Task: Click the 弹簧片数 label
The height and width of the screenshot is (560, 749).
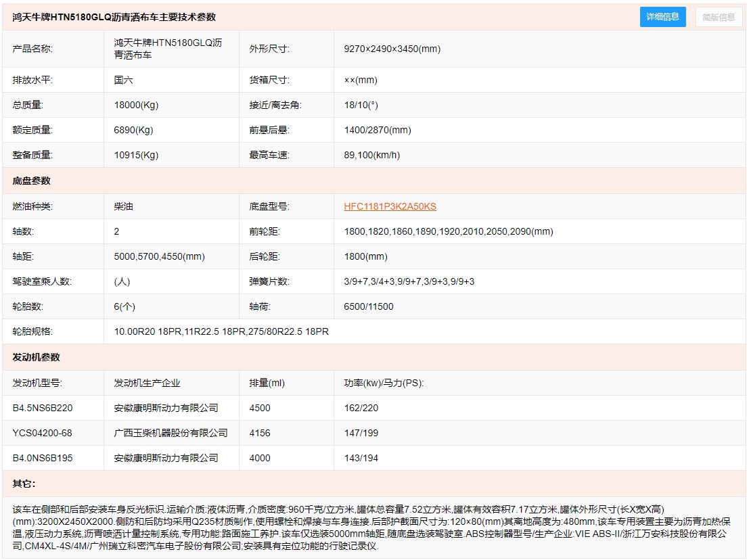Action: pyautogui.click(x=269, y=281)
